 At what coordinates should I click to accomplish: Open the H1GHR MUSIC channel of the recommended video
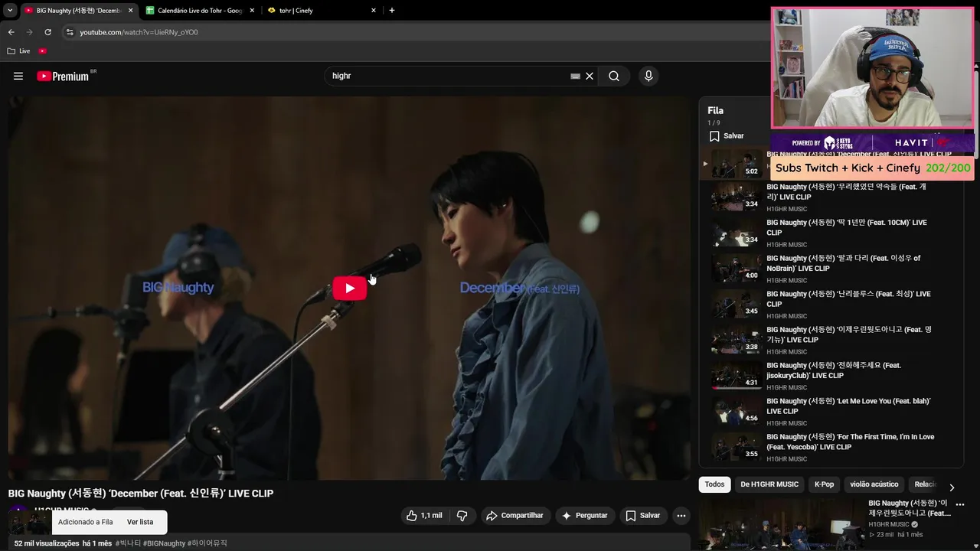click(x=888, y=524)
